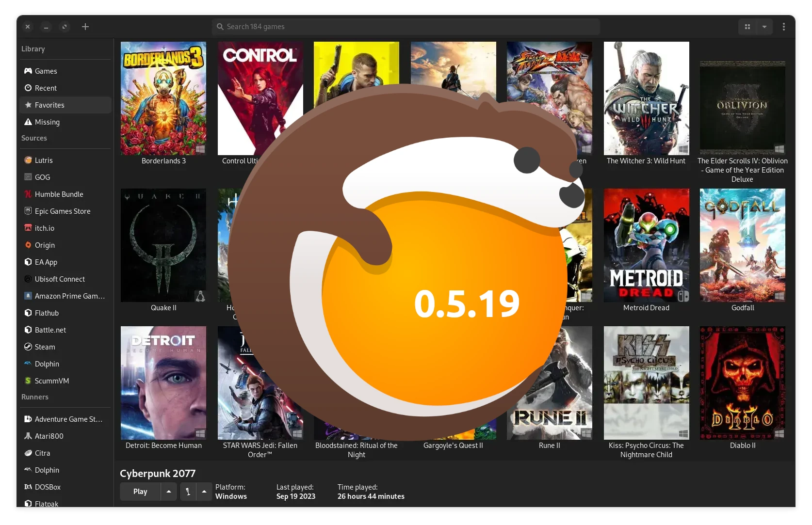
Task: Open the Recent games list
Action: 46,88
